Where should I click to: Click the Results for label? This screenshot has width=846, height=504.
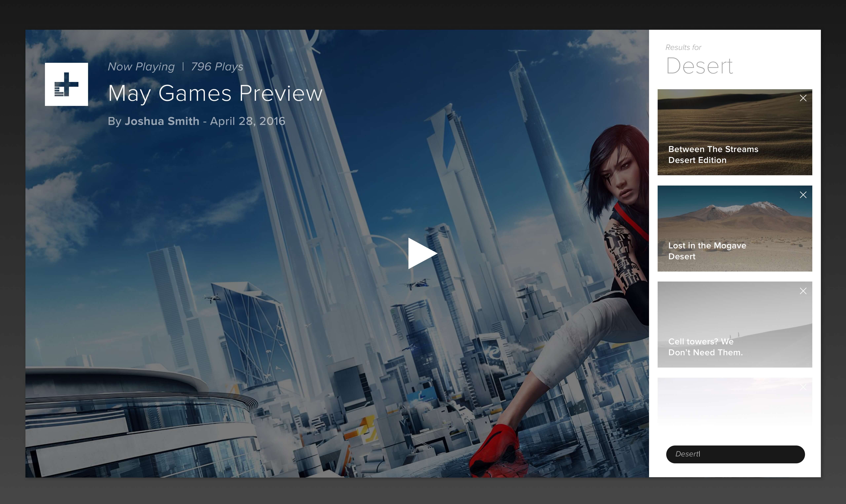683,48
